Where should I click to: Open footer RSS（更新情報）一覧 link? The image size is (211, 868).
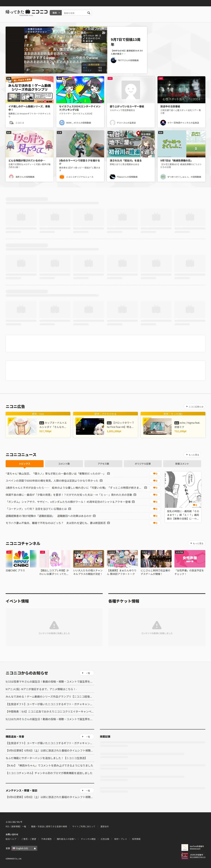pyautogui.click(x=16, y=827)
